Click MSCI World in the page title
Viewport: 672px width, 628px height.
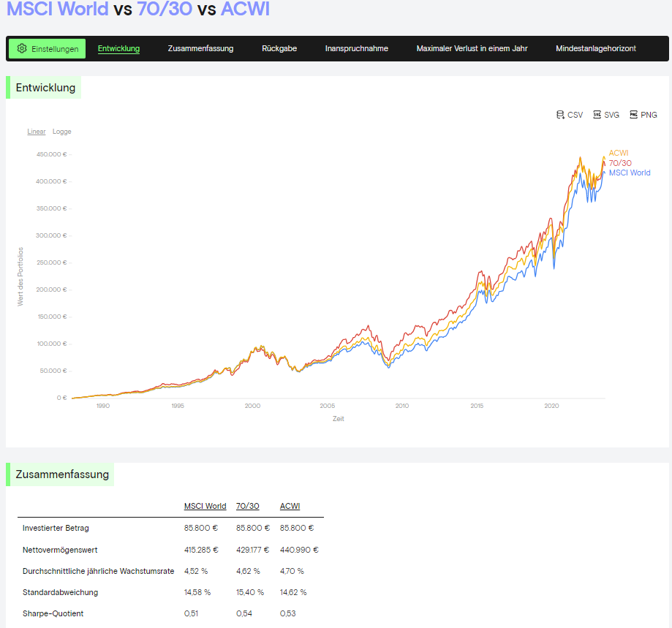[58, 9]
